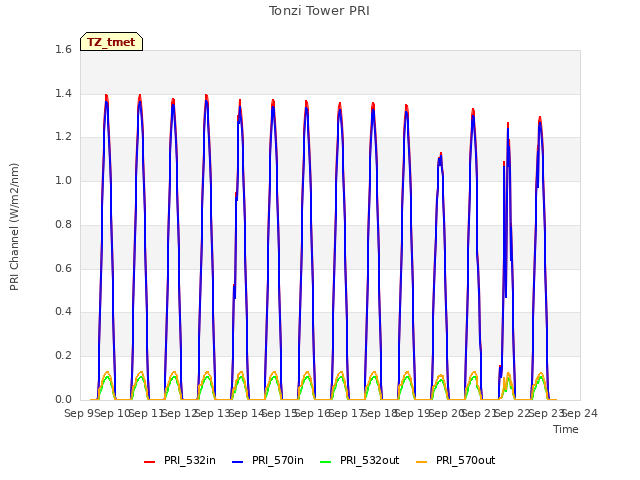
Task: Click the TZ_tmet annotation label
Action: click(111, 42)
